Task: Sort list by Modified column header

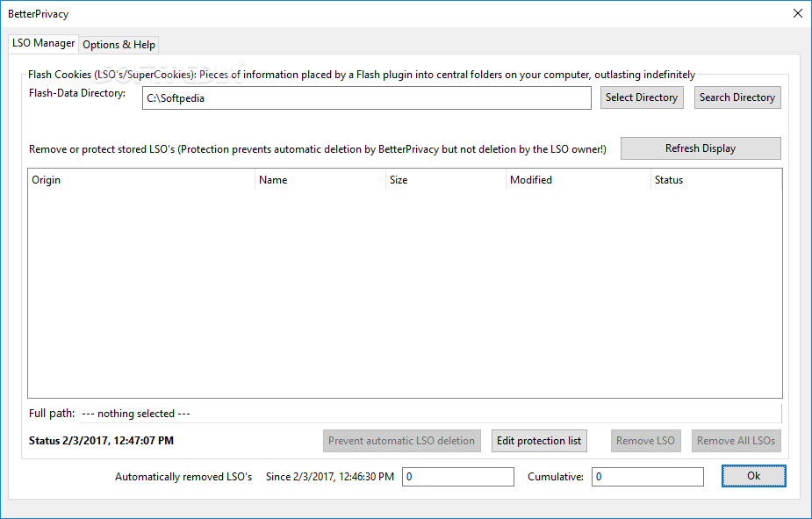Action: pyautogui.click(x=578, y=180)
